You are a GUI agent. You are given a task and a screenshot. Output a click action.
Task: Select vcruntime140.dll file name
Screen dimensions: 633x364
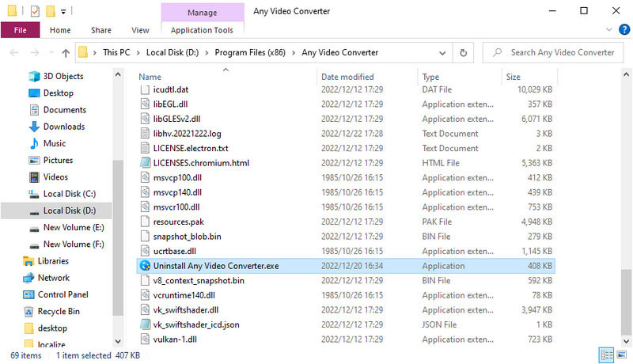coord(184,295)
